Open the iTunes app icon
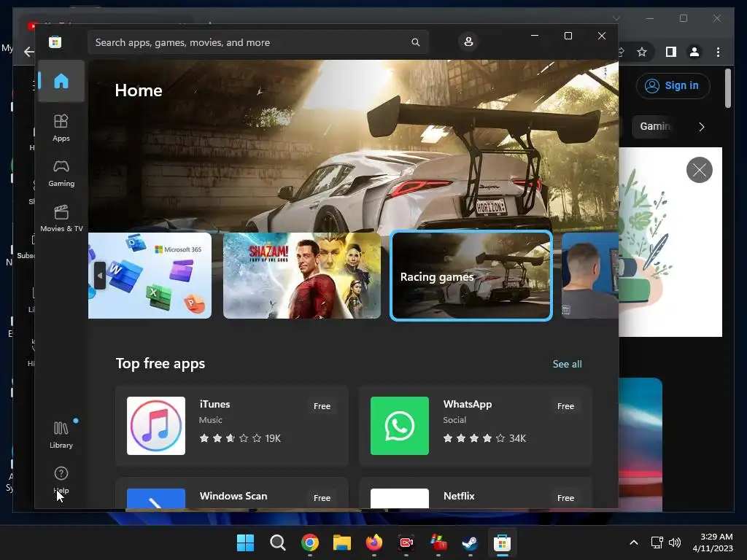 tap(156, 426)
